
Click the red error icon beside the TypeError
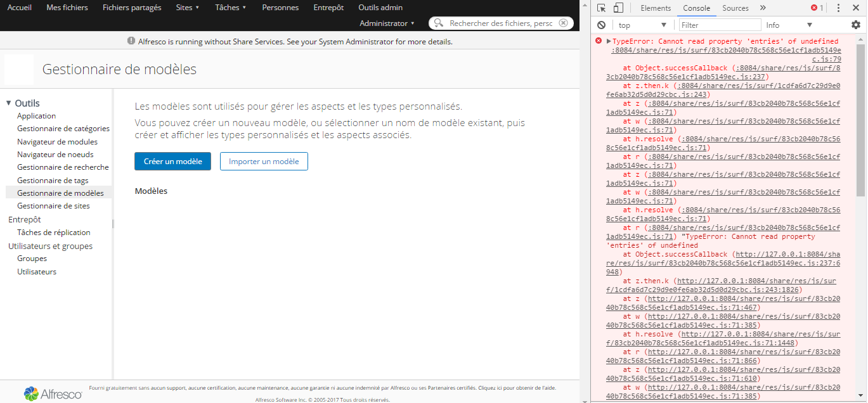tap(598, 41)
